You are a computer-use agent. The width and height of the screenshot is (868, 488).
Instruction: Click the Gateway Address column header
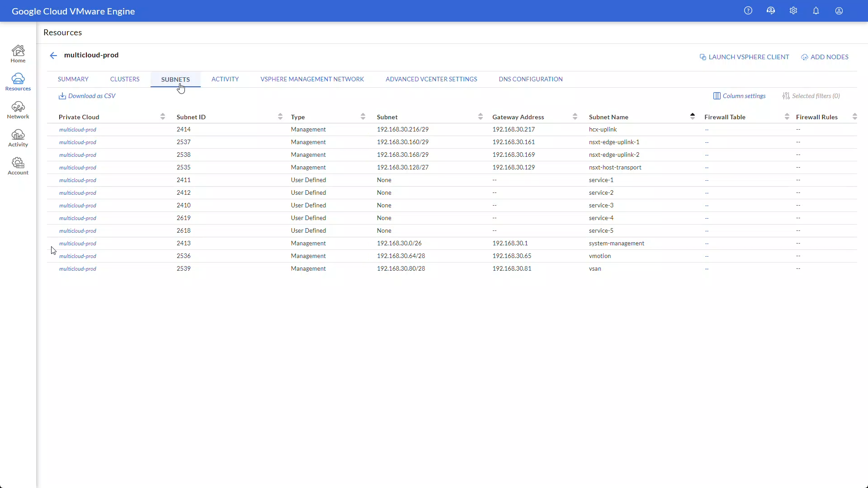[x=518, y=117]
